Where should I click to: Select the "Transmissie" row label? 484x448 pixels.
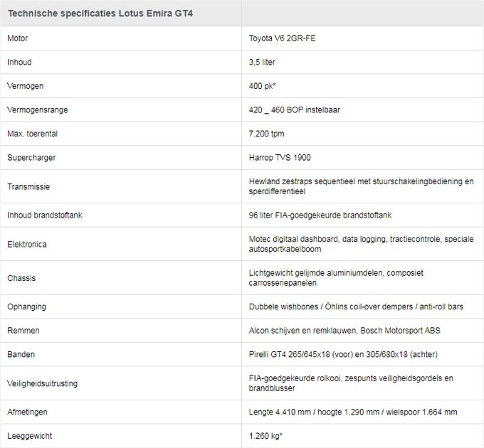(28, 186)
